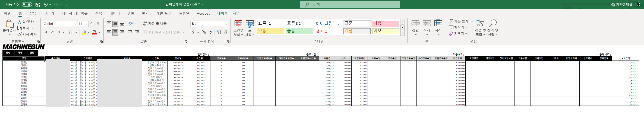Open 정렬 및 필터 sort and filter
Screen dimensions: 644x114
click(x=480, y=28)
